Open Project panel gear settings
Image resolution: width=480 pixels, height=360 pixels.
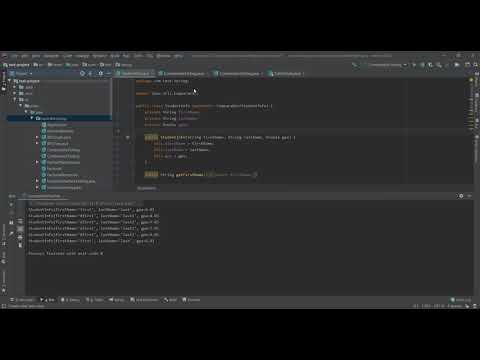coord(100,73)
